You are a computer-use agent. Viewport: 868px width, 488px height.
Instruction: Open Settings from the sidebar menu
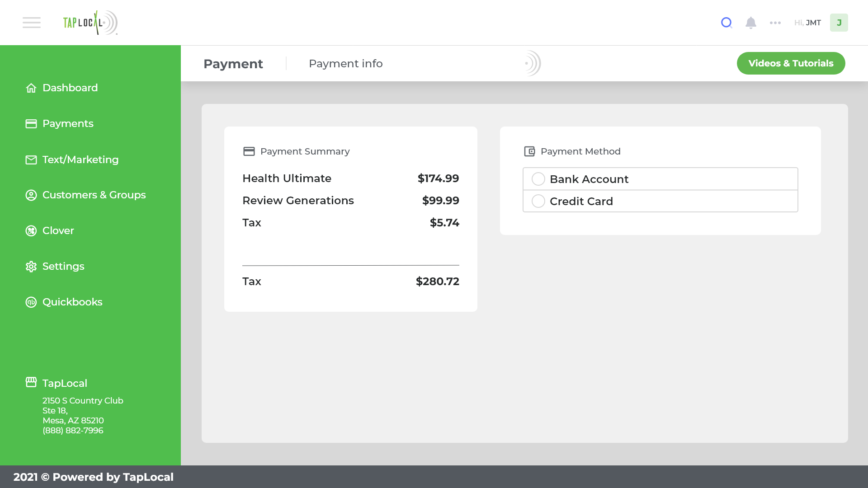63,266
